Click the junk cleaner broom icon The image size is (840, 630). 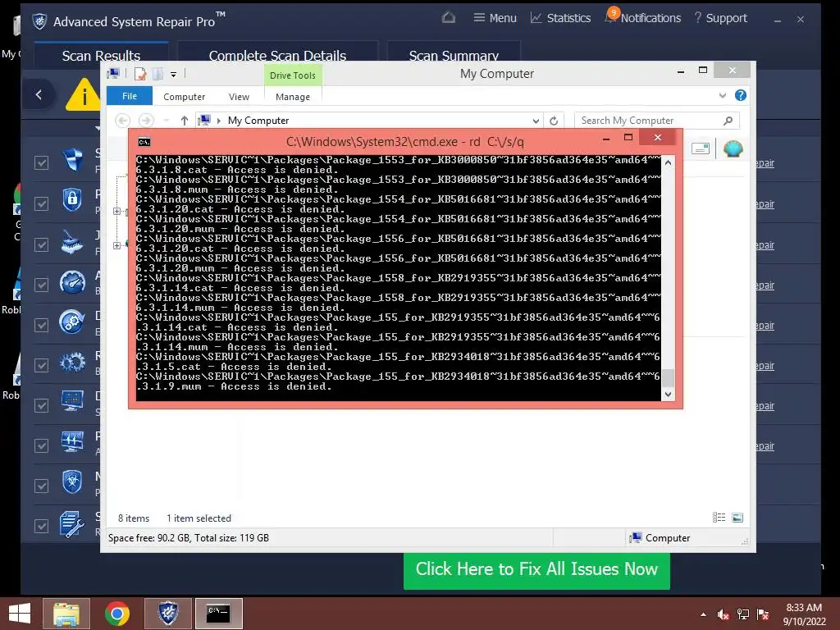[x=72, y=242]
